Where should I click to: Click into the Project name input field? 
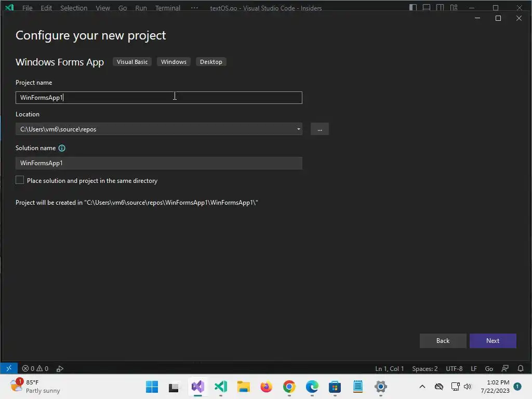[159, 98]
